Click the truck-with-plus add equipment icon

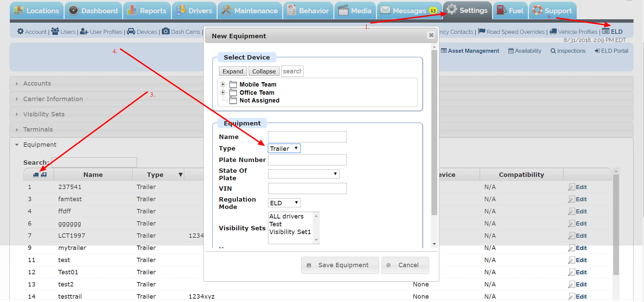(44, 175)
